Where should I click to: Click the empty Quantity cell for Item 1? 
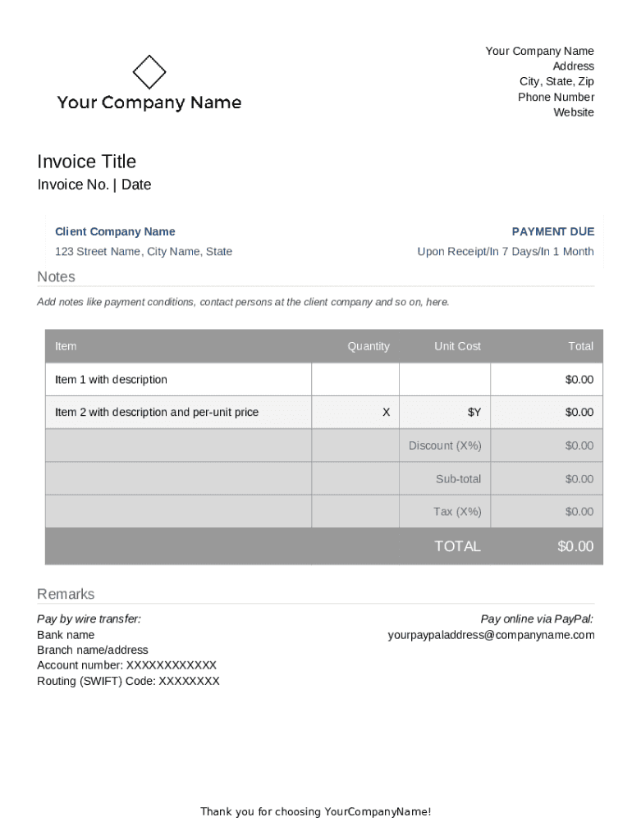pyautogui.click(x=355, y=380)
